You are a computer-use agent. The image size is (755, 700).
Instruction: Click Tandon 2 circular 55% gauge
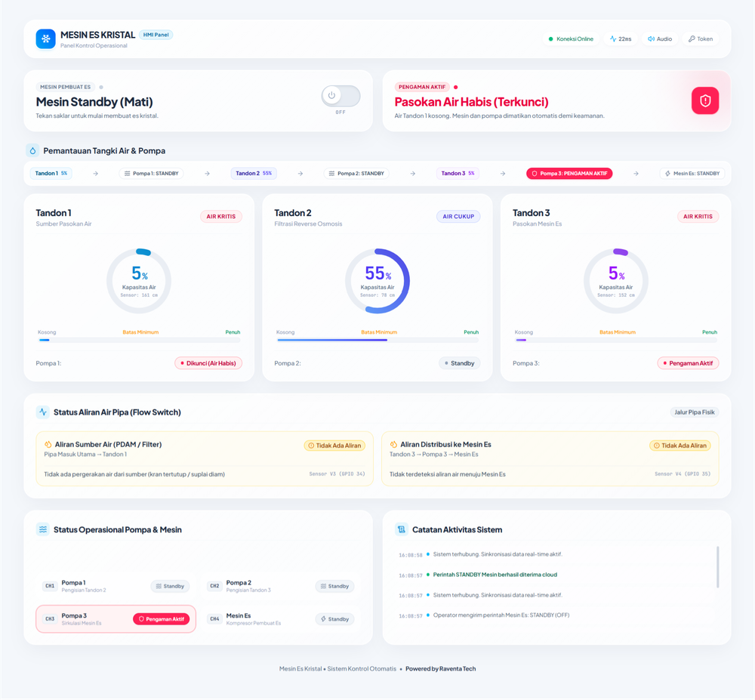pos(377,281)
